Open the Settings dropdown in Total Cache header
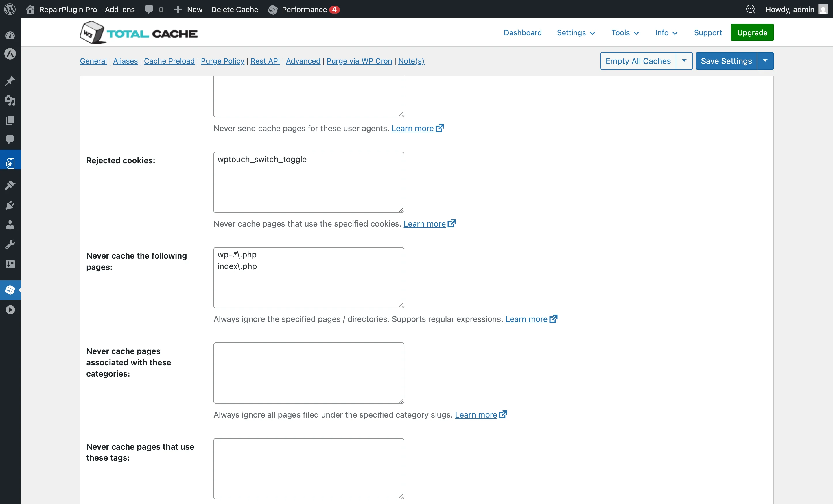 (x=576, y=32)
